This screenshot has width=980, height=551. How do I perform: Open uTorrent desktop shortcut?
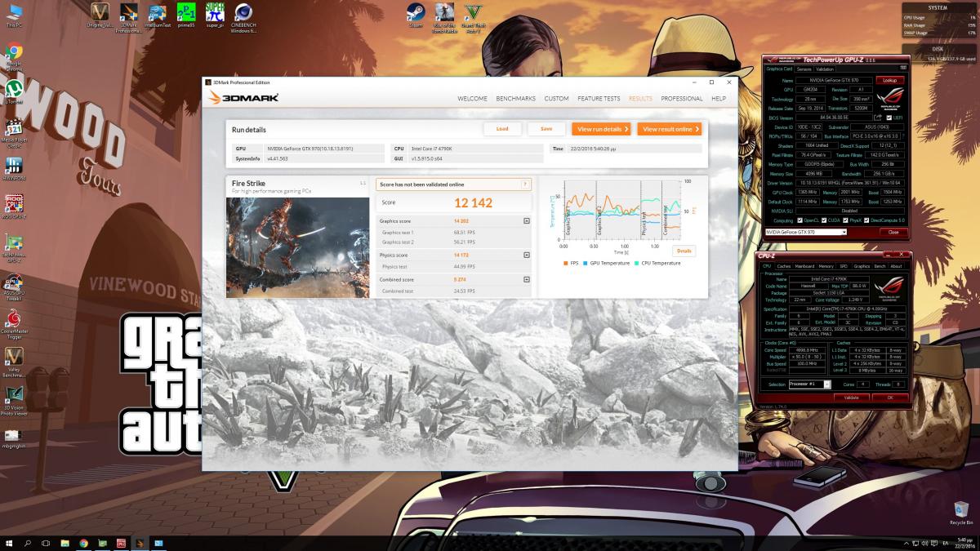pyautogui.click(x=13, y=91)
